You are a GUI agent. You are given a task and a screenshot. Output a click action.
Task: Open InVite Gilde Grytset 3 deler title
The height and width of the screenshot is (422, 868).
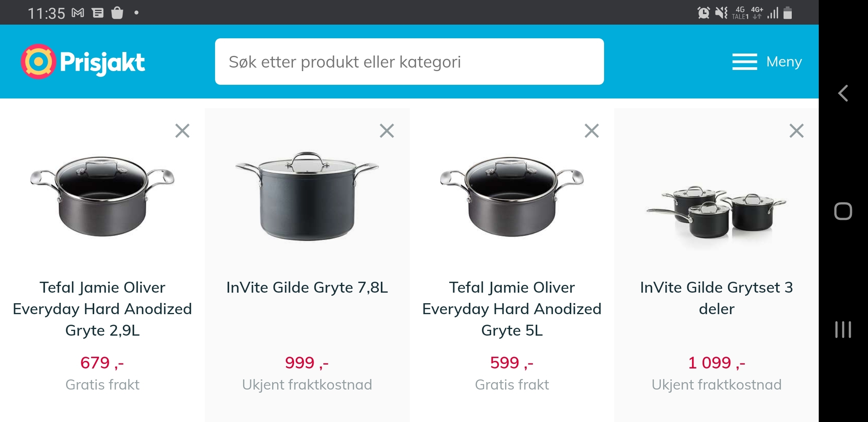coord(716,298)
